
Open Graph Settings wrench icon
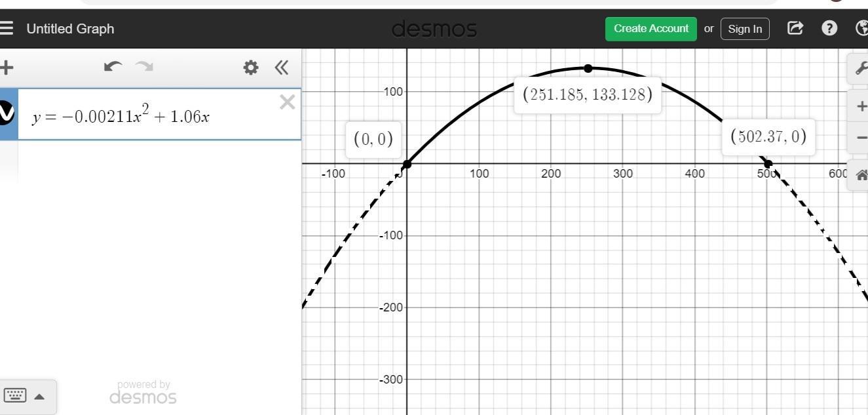click(859, 69)
